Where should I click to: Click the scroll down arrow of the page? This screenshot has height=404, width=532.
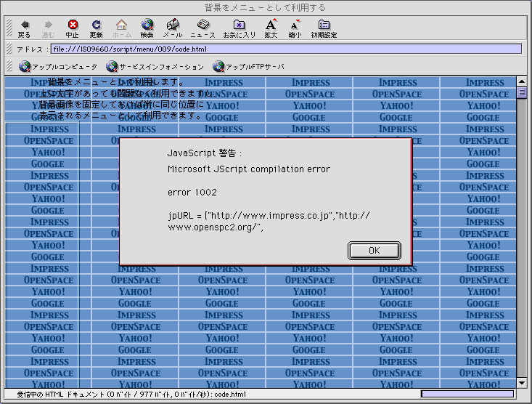click(522, 383)
